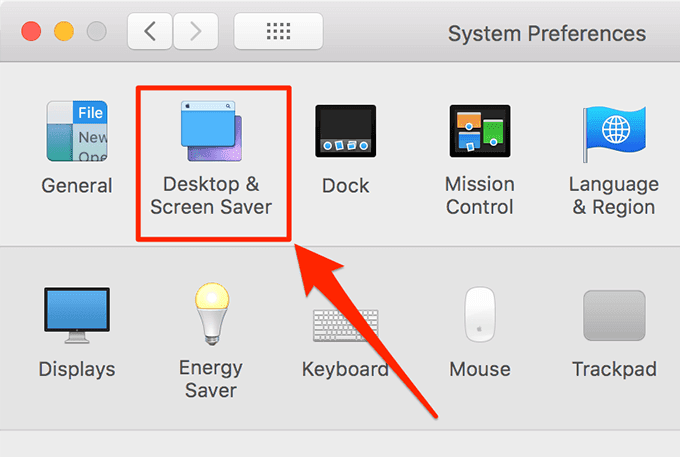
Task: Show all preferences with the grid button
Action: pos(278,31)
